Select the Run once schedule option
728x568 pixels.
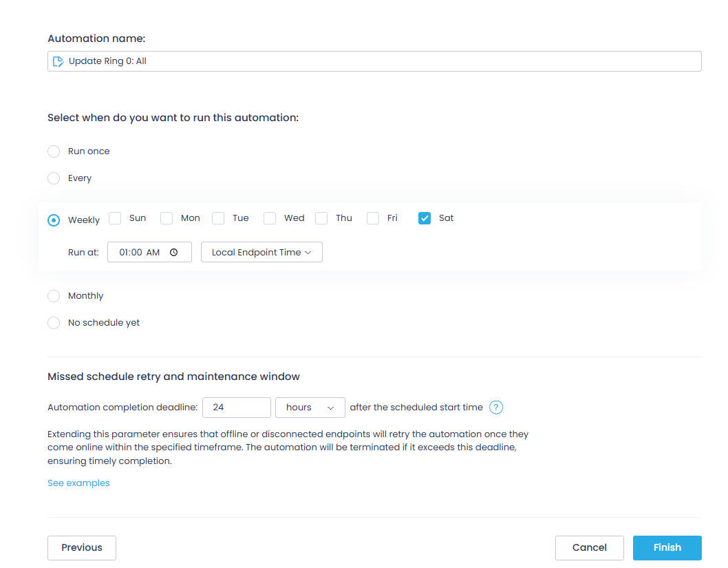tap(54, 151)
